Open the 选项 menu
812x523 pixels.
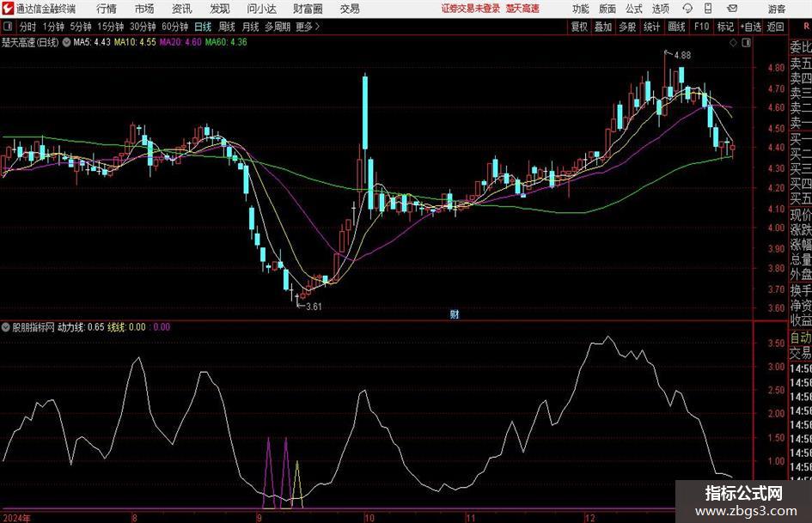[x=660, y=9]
